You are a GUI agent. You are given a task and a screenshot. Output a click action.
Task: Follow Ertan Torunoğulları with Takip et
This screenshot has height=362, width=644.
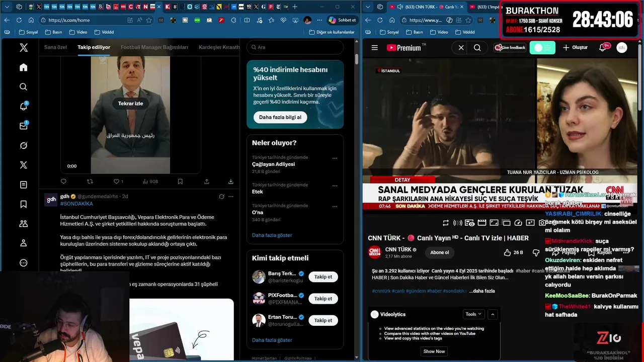pos(323,320)
